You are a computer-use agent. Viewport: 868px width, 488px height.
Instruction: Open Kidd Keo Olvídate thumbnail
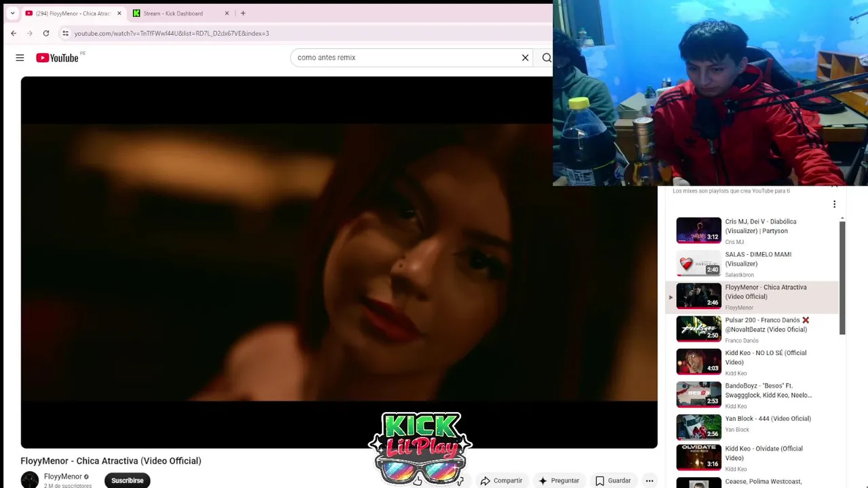tap(698, 457)
